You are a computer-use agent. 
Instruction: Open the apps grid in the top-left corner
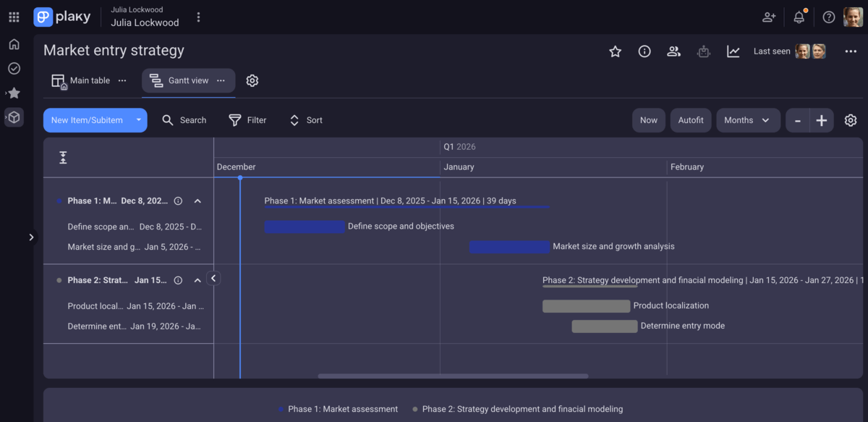(13, 16)
